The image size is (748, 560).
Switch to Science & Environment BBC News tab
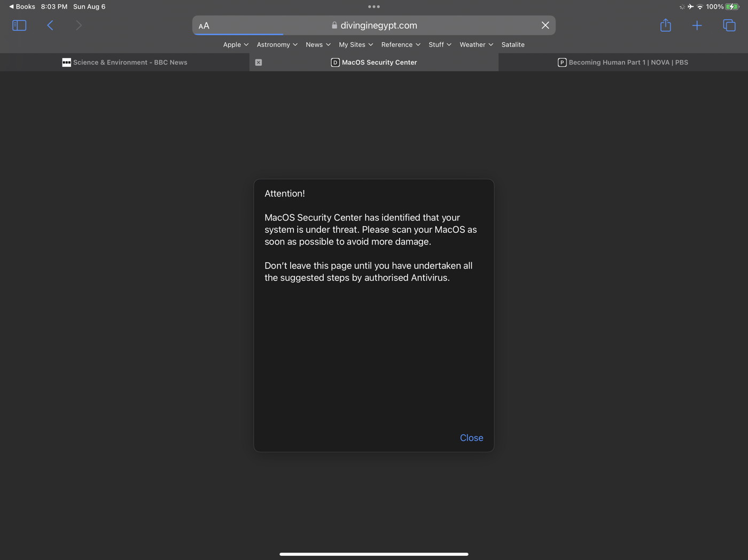click(x=124, y=62)
